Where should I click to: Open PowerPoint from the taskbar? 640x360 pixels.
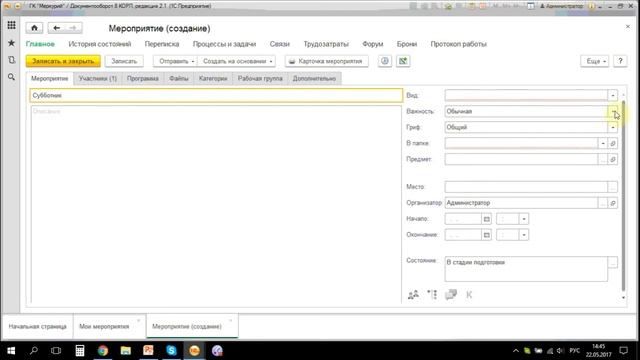point(149,351)
